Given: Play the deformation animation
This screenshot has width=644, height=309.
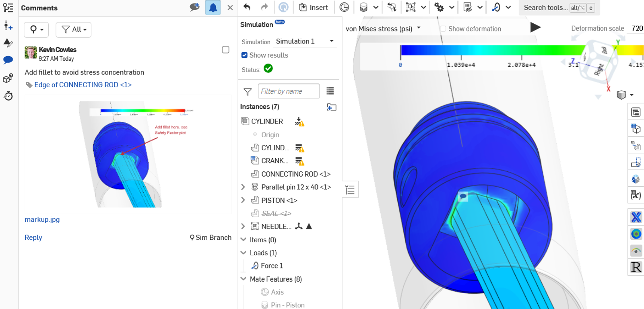Looking at the screenshot, I should pyautogui.click(x=535, y=27).
